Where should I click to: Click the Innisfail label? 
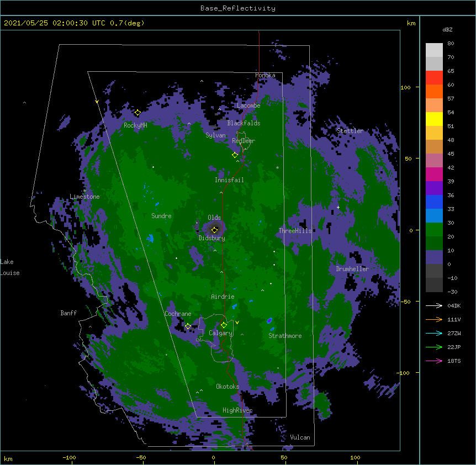(x=229, y=180)
